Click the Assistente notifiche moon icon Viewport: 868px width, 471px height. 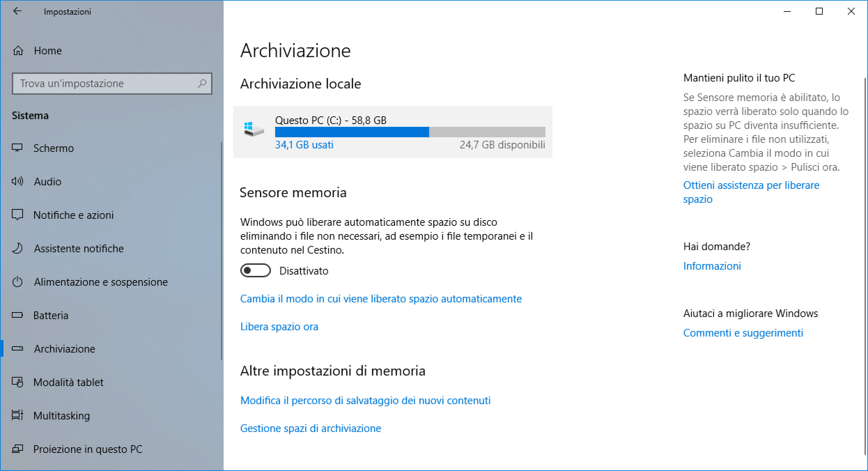[x=17, y=248]
